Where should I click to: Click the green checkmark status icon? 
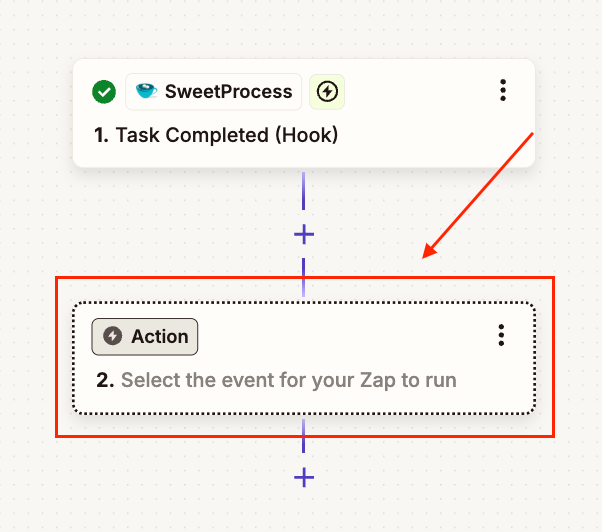click(104, 92)
